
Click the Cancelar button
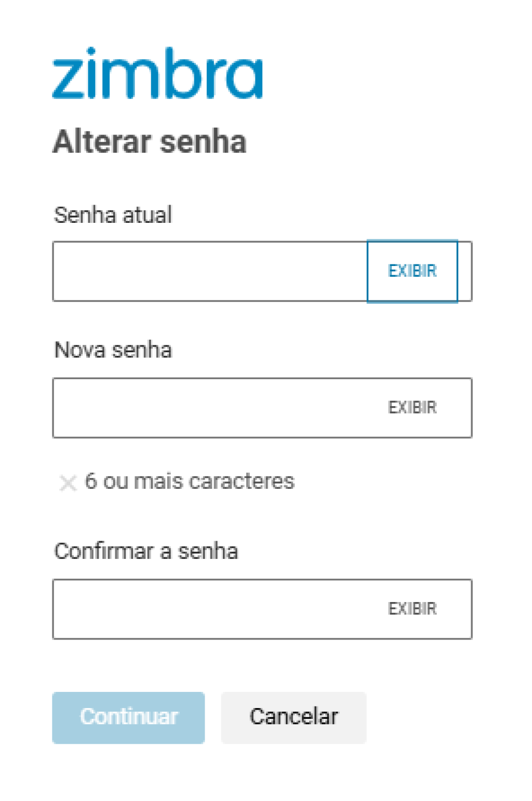[294, 717]
